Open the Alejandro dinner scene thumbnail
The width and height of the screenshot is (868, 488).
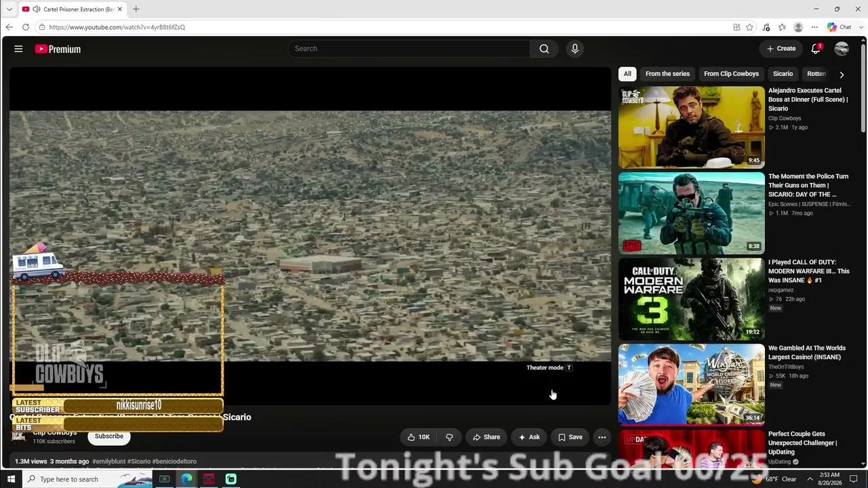pos(691,127)
